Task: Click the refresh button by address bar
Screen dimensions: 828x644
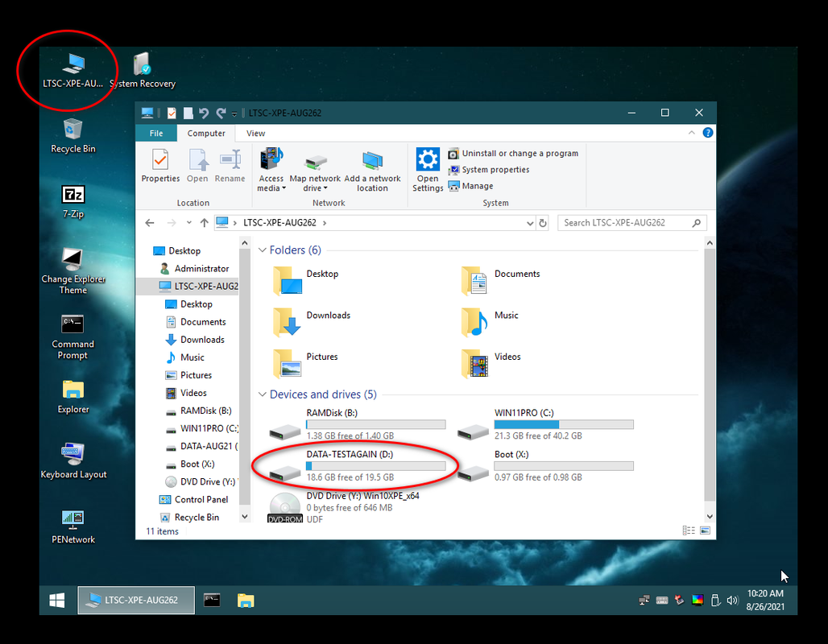Action: [542, 223]
